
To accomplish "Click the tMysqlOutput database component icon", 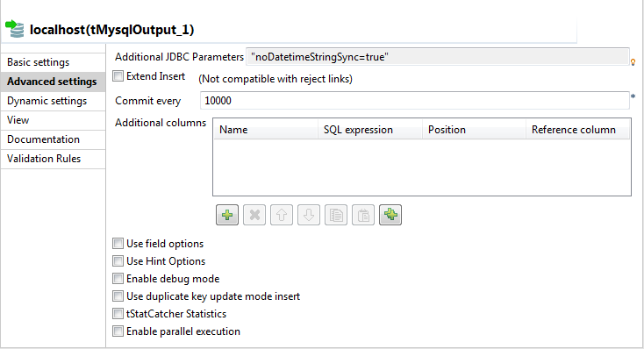I will (15, 29).
